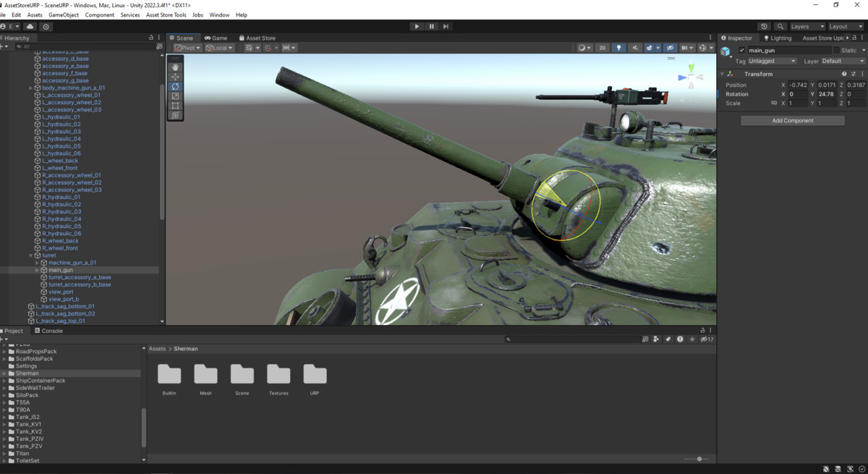
Task: Open the global search magnifier icon
Action: pos(780,26)
